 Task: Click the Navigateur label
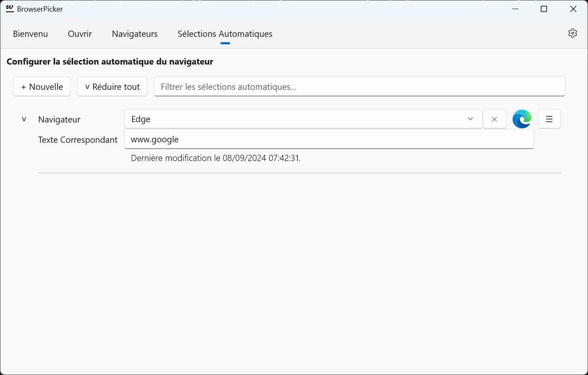pyautogui.click(x=59, y=120)
